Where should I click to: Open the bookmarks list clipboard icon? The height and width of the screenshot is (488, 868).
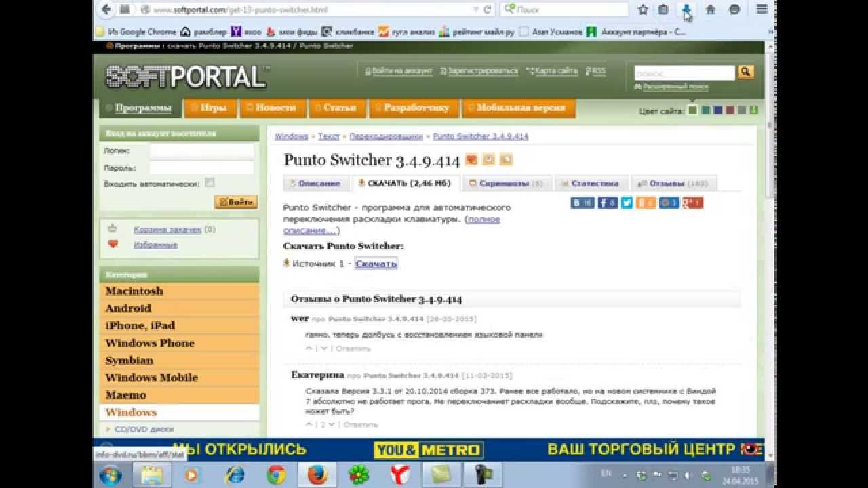click(x=663, y=9)
